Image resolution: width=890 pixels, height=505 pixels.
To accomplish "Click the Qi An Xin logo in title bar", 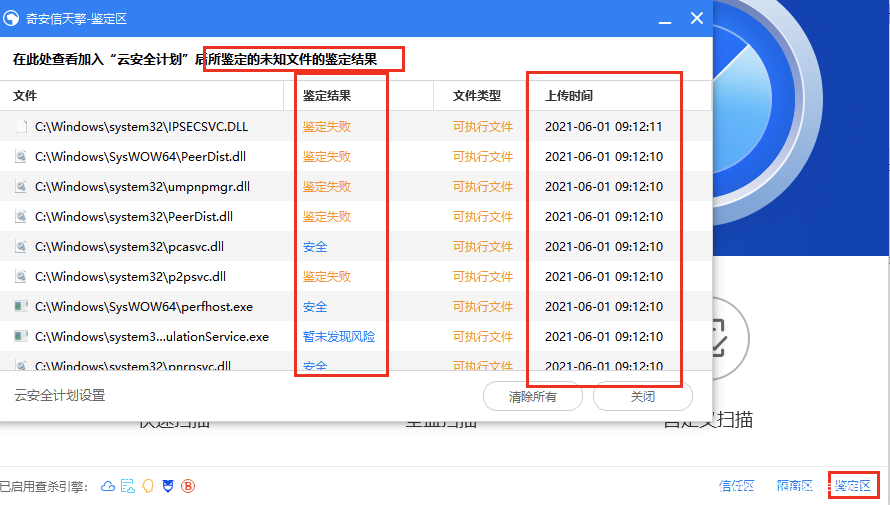I will [12, 19].
